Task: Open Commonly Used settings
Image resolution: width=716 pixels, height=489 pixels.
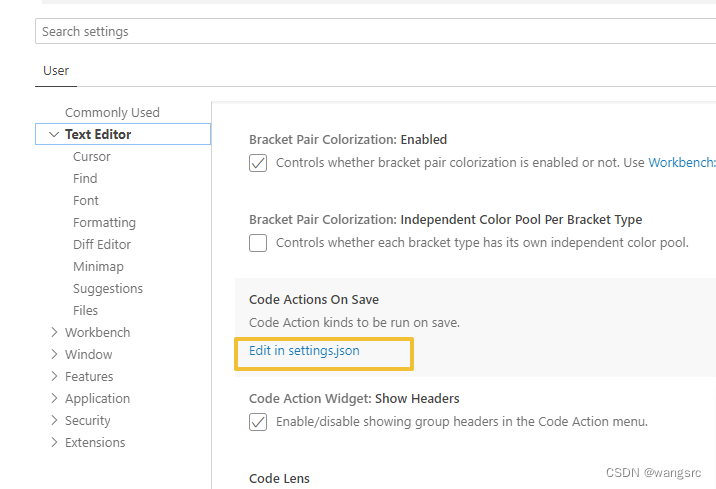Action: coord(112,112)
